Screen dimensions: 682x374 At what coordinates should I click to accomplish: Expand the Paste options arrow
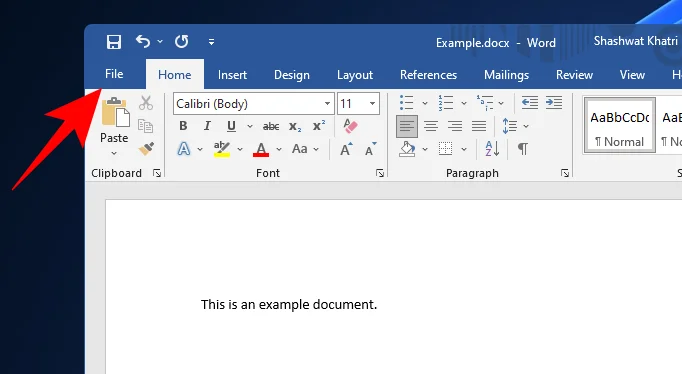[114, 153]
